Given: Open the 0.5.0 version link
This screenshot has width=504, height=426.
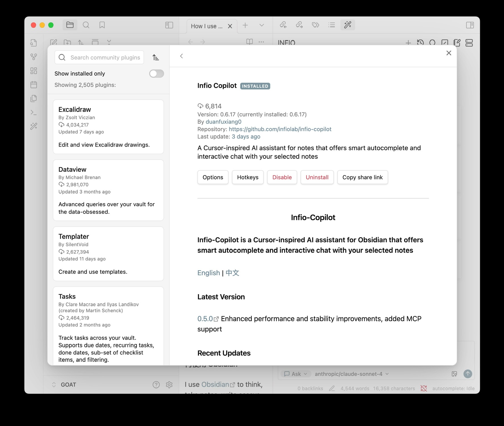Looking at the screenshot, I should tap(208, 319).
